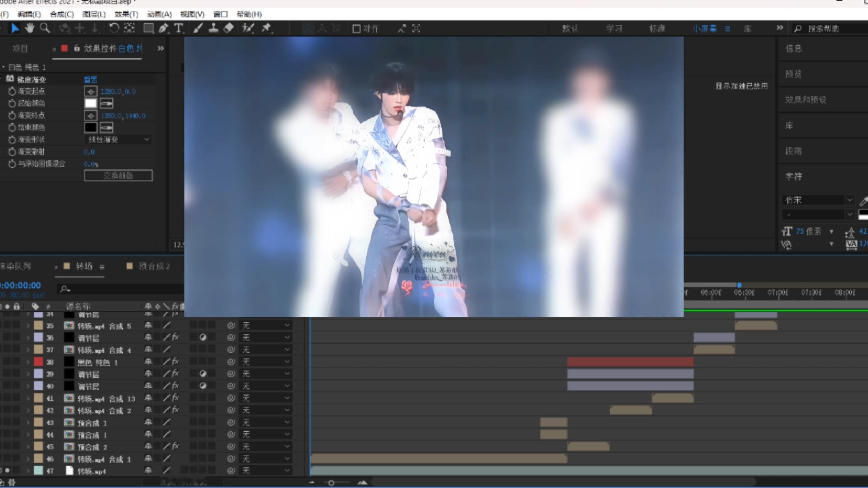Toggle adjustment layer switch on layer 39
Image resolution: width=868 pixels, height=488 pixels.
pos(203,374)
